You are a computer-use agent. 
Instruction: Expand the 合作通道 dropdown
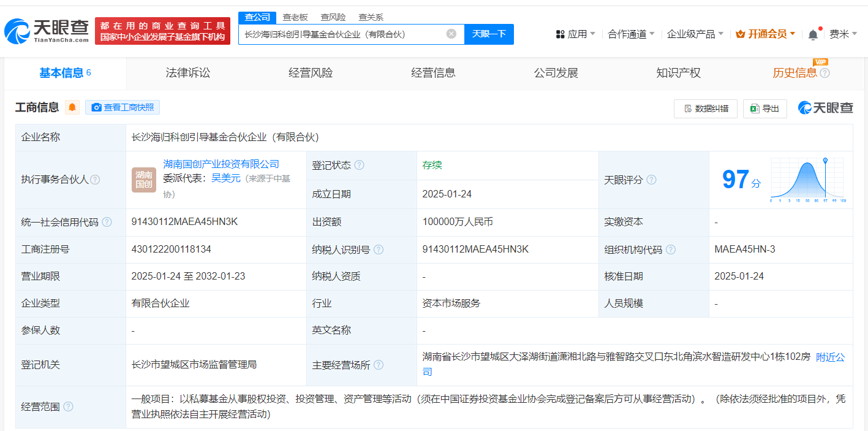coord(631,34)
